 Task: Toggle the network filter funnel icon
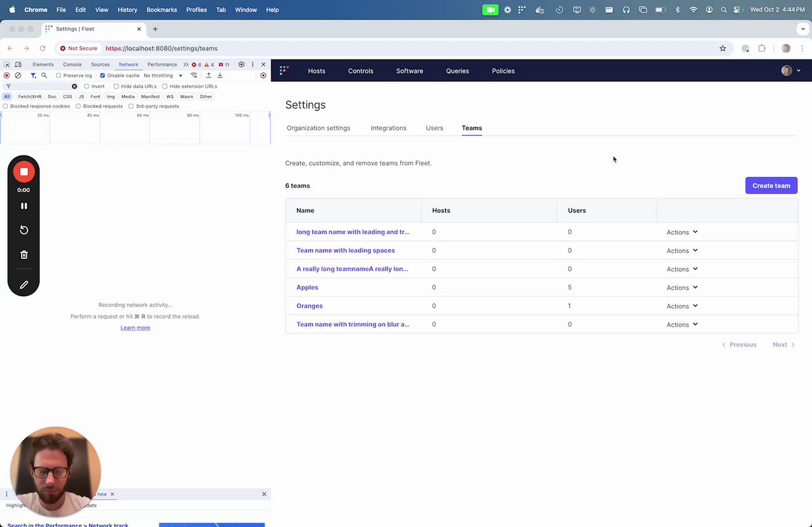[33, 75]
